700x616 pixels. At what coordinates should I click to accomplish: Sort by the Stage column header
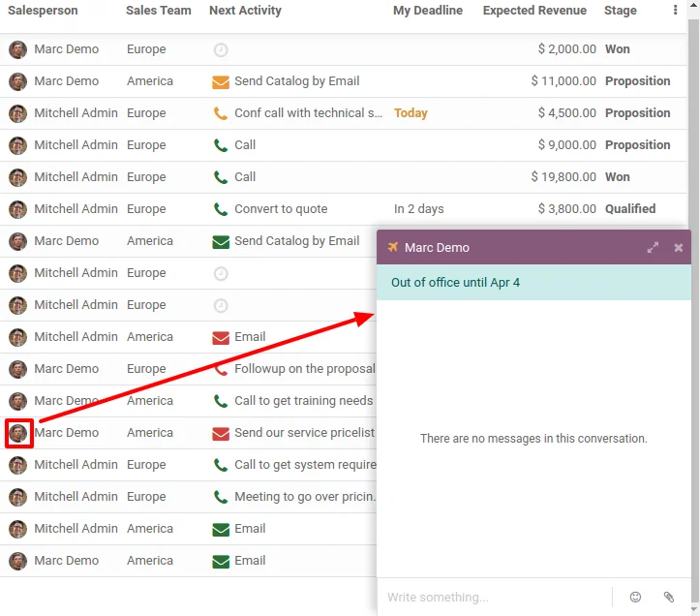point(620,11)
